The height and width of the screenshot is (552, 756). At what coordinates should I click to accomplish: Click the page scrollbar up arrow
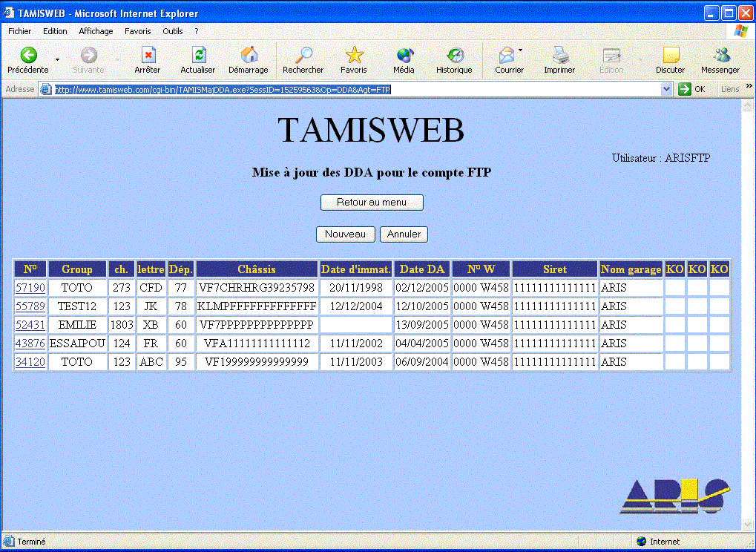coord(747,105)
